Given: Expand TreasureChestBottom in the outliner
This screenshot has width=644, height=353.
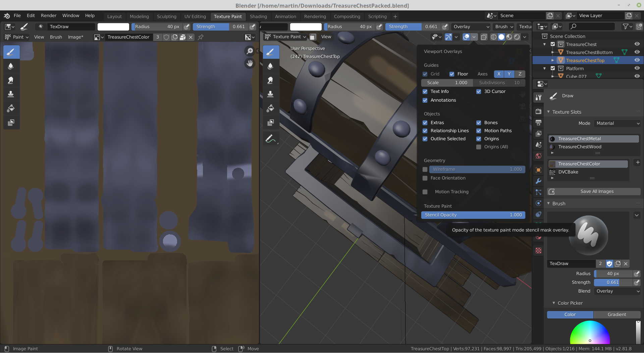Looking at the screenshot, I should point(552,52).
